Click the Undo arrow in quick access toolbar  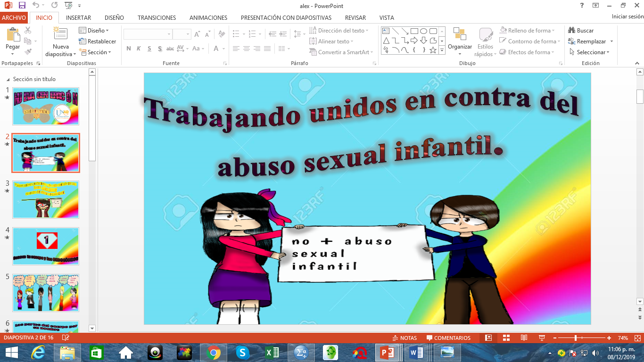click(x=36, y=6)
